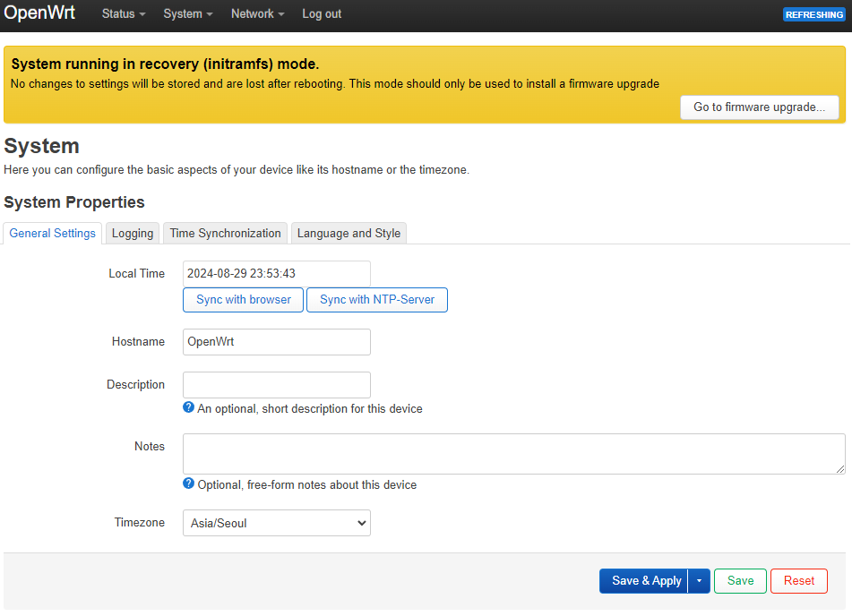Click the Local Time field
The height and width of the screenshot is (616, 852).
[x=277, y=274]
